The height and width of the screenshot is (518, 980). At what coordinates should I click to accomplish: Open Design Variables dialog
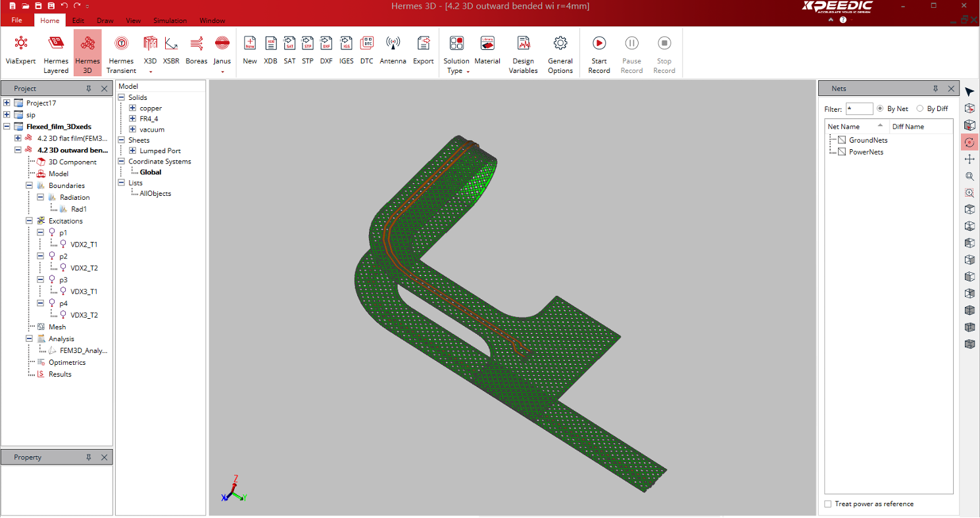tap(523, 51)
